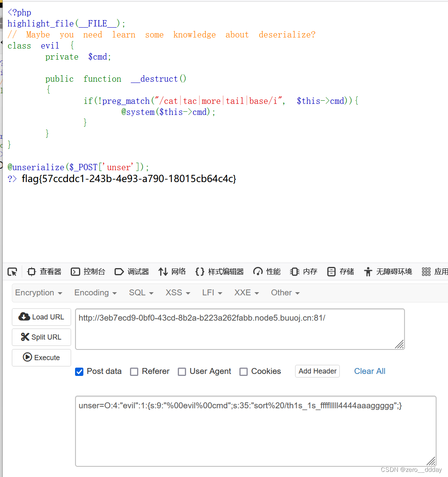
Task: Click the Application (应用) grid icon
Action: [426, 272]
